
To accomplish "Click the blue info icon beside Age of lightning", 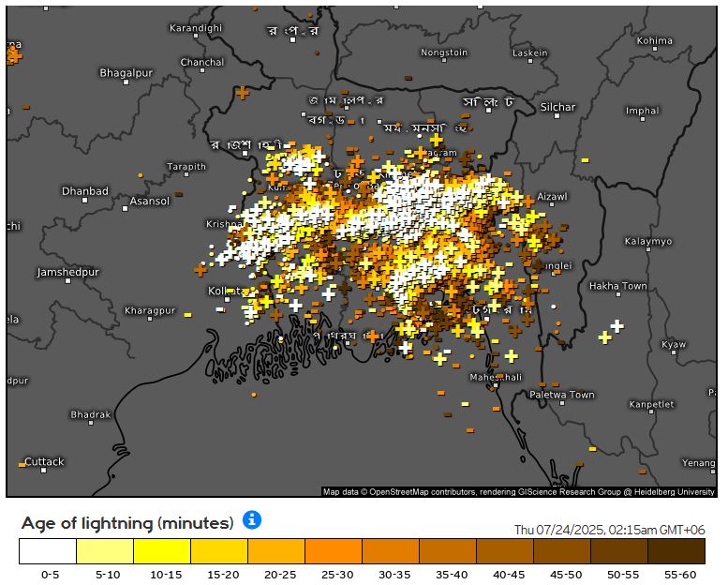I will 252,519.
